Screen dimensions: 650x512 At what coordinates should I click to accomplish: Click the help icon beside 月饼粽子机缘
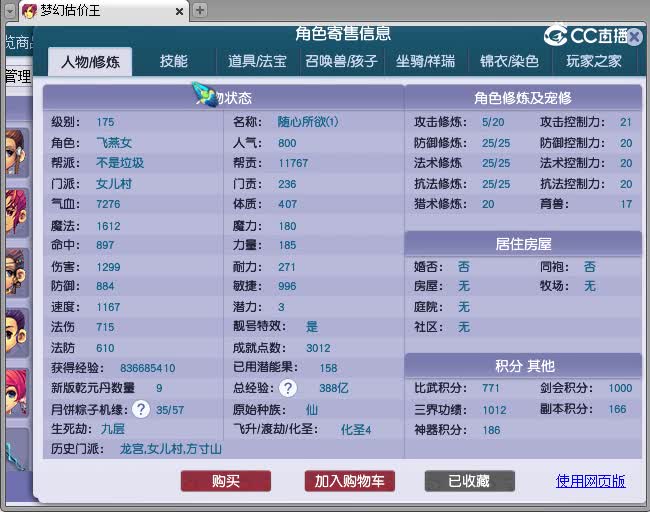[x=141, y=410]
